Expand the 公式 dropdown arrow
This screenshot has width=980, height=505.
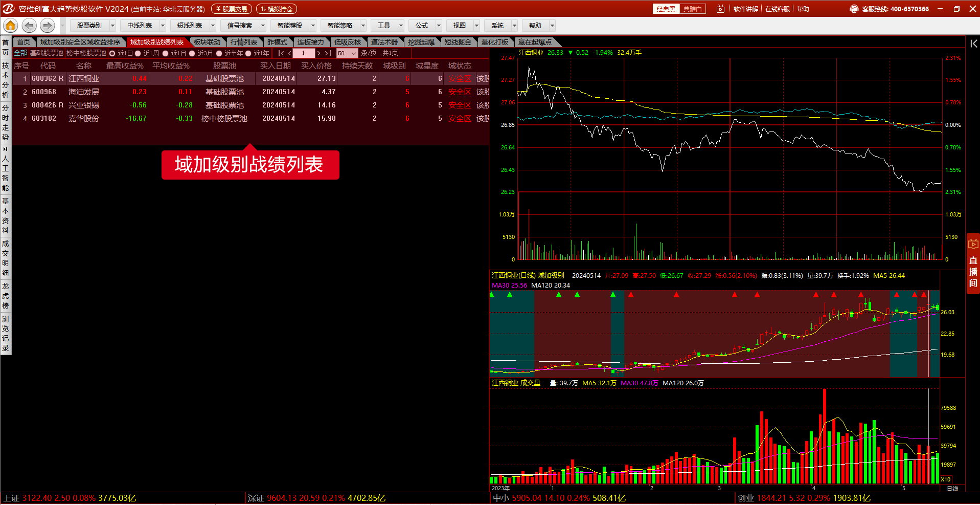click(x=439, y=25)
